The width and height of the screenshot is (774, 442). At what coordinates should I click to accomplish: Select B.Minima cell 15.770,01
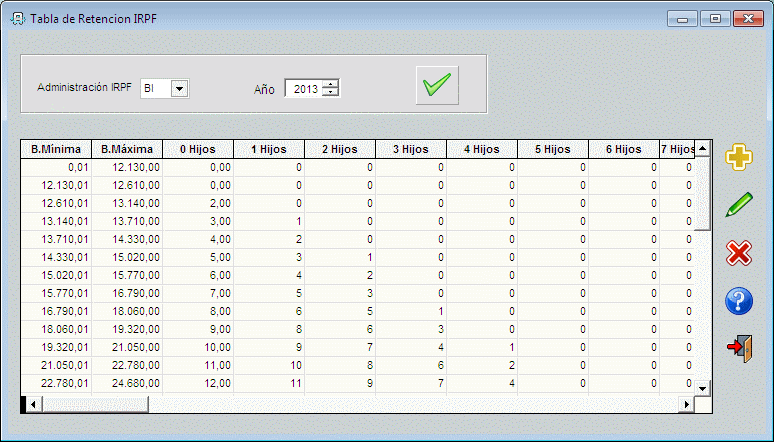[56, 293]
